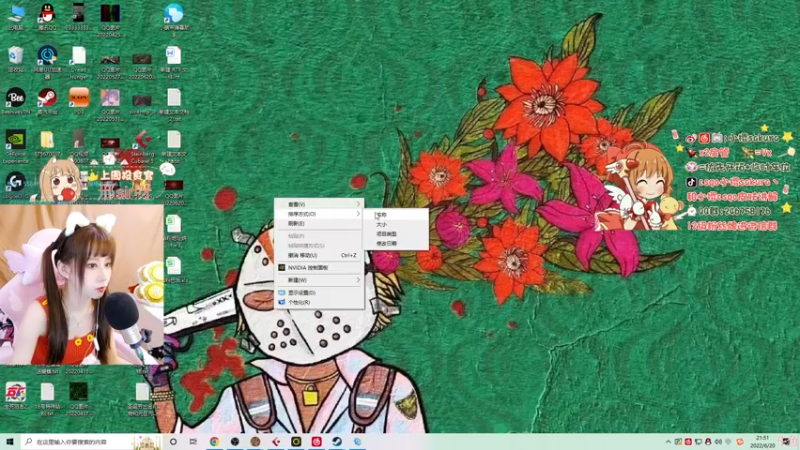
Task: Open the yellow folder on desktop
Action: tap(47, 143)
